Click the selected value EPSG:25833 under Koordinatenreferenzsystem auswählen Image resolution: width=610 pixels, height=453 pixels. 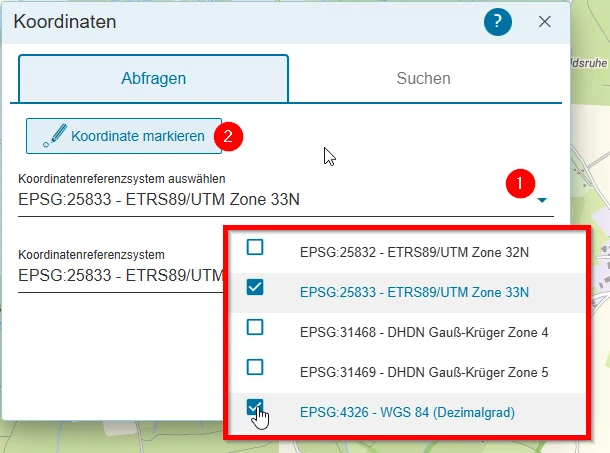pyautogui.click(x=159, y=199)
